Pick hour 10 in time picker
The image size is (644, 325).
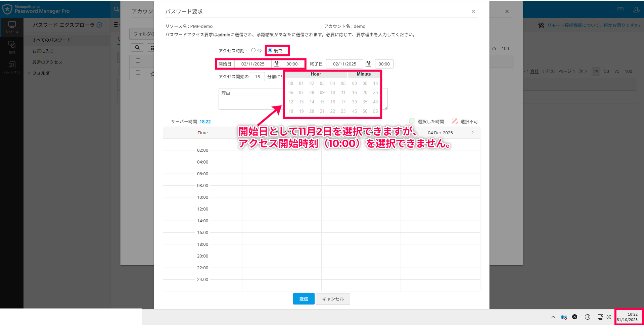[x=333, y=92]
